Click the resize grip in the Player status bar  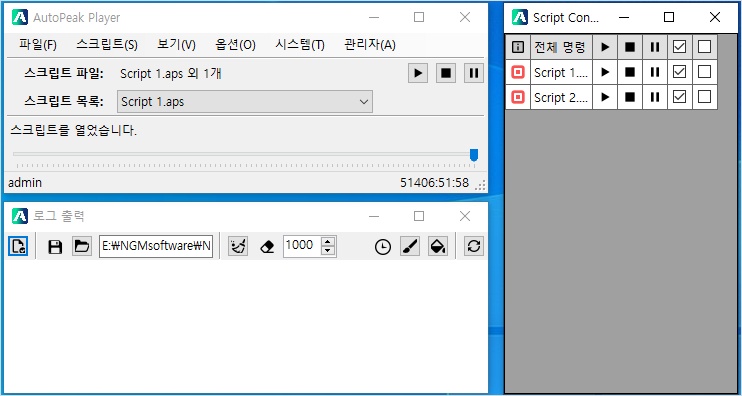480,185
